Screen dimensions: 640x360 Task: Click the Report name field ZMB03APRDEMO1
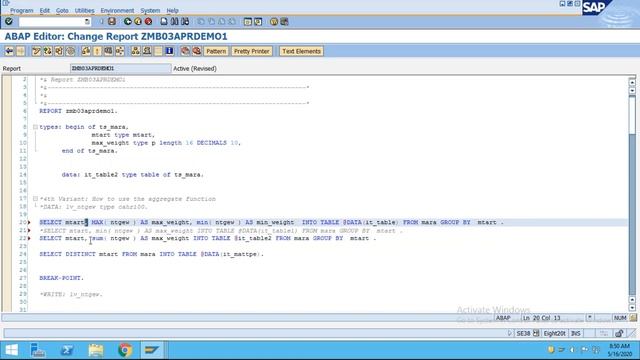[120, 68]
